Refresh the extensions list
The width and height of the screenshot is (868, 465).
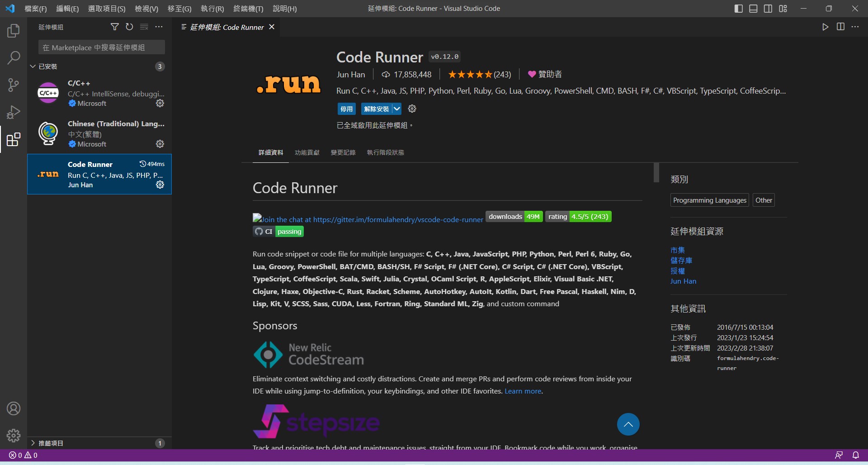[x=129, y=27]
